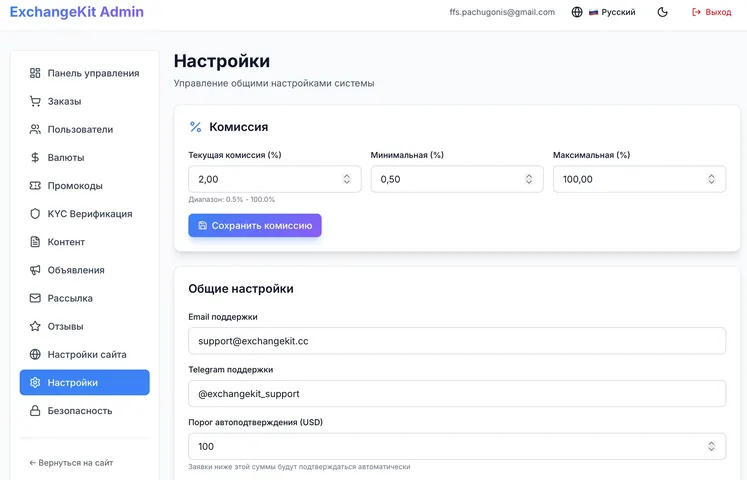Image resolution: width=747 pixels, height=480 pixels.
Task: Go to KYC Верификация
Action: [x=84, y=213]
